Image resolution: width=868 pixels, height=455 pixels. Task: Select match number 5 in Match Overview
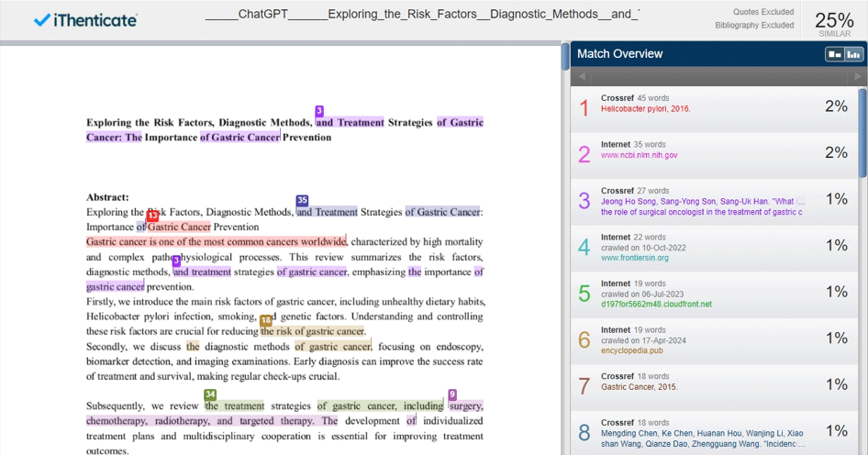[x=715, y=295]
